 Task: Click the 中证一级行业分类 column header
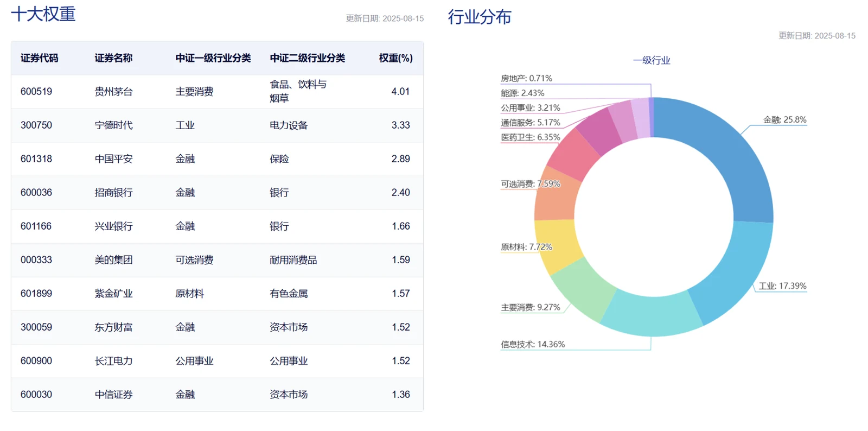click(x=213, y=58)
